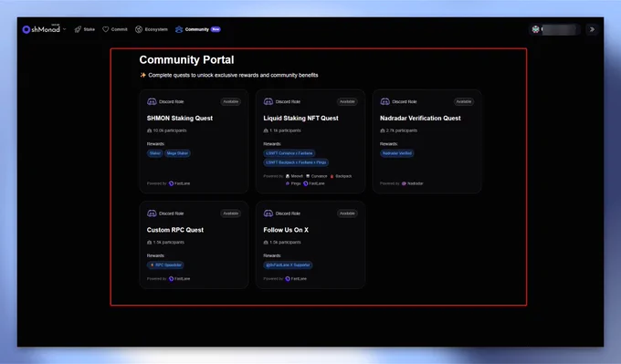The height and width of the screenshot is (364, 621).
Task: Click the Staker reward chip
Action: tap(155, 153)
